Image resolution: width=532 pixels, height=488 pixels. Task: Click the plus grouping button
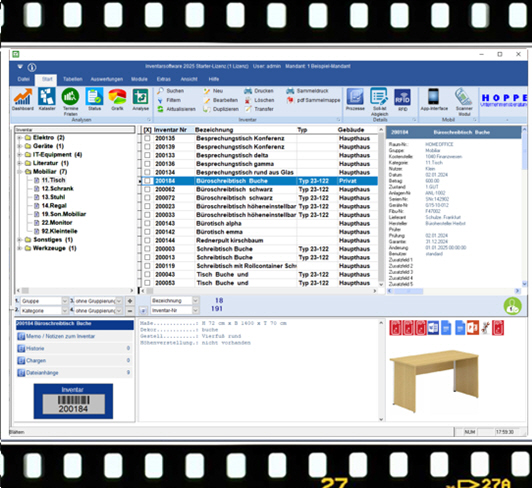tap(130, 301)
